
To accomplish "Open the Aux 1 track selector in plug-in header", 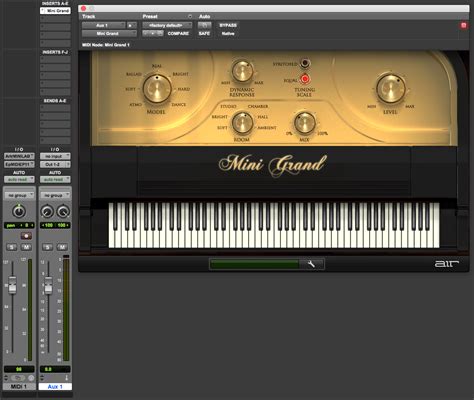I will (103, 25).
